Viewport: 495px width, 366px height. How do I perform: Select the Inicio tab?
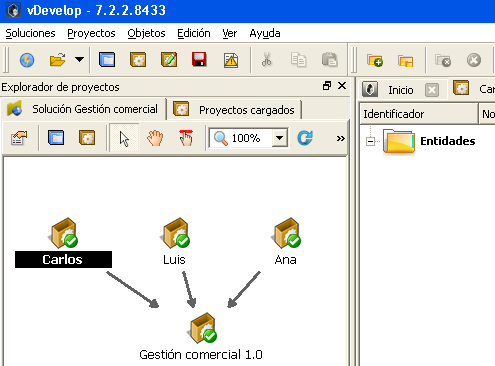point(401,90)
